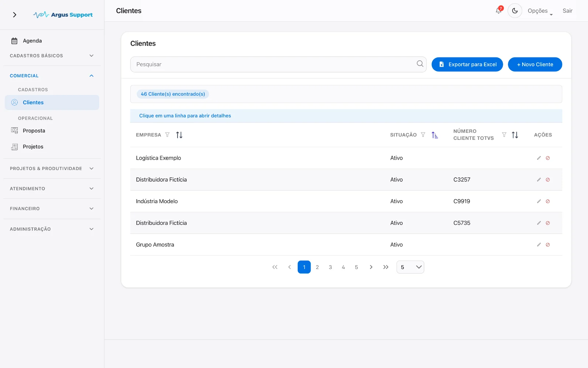The image size is (588, 368).
Task: Click the Novo Cliente button
Action: pos(535,64)
